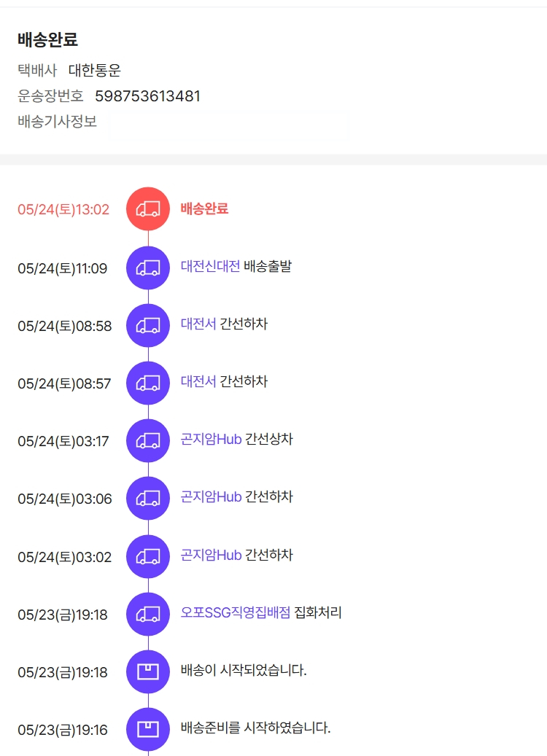The image size is (547, 756).
Task: Click the box icon for 배송이 시작되었습니다
Action: [148, 671]
